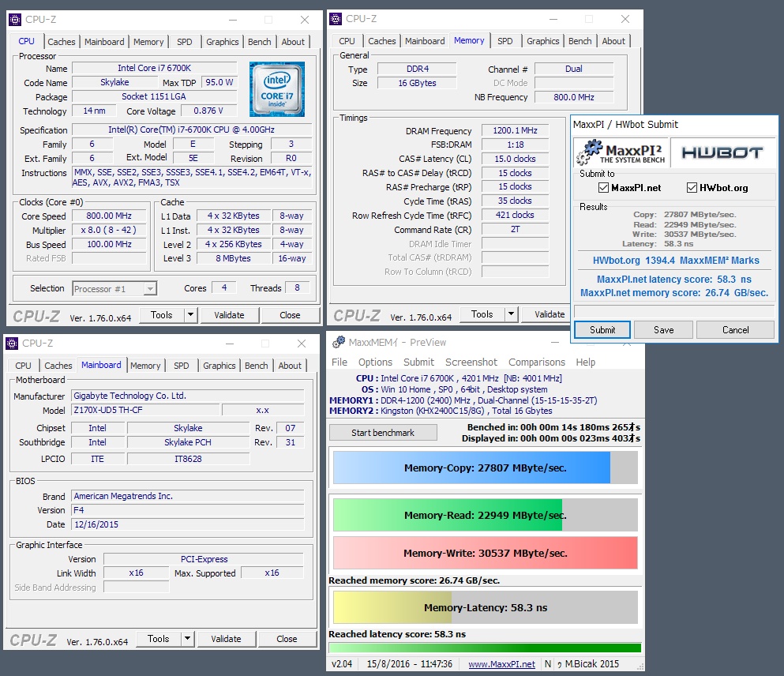Switch to Caches tab in top-left CPU-Z window
Screen dimensions: 784x676
click(61, 42)
